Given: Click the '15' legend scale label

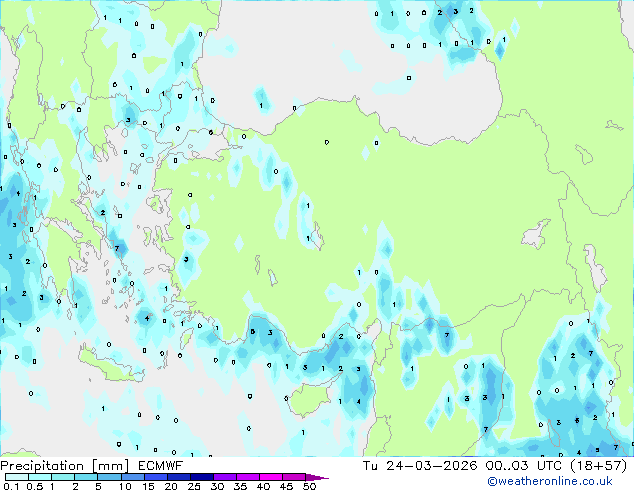Looking at the screenshot, I should coord(148,486).
